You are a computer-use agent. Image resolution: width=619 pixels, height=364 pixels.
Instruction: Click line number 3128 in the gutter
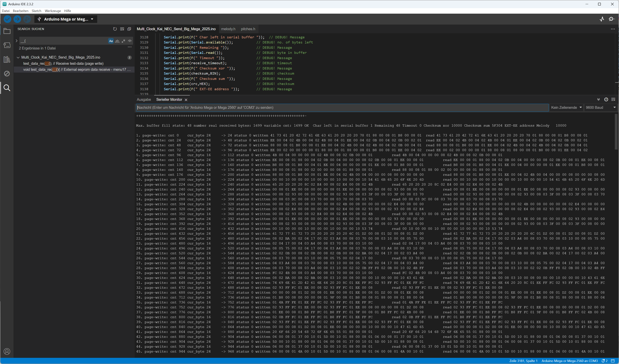(144, 37)
